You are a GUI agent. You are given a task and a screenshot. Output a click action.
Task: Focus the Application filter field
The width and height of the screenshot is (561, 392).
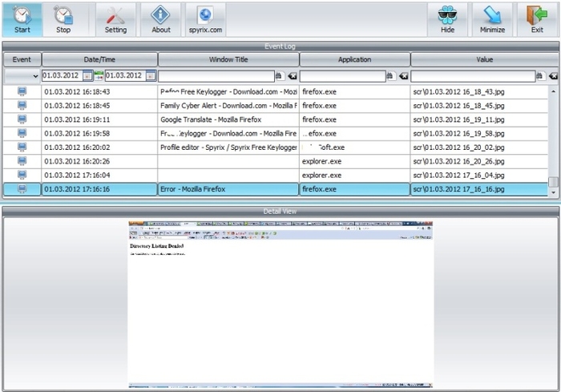click(343, 76)
